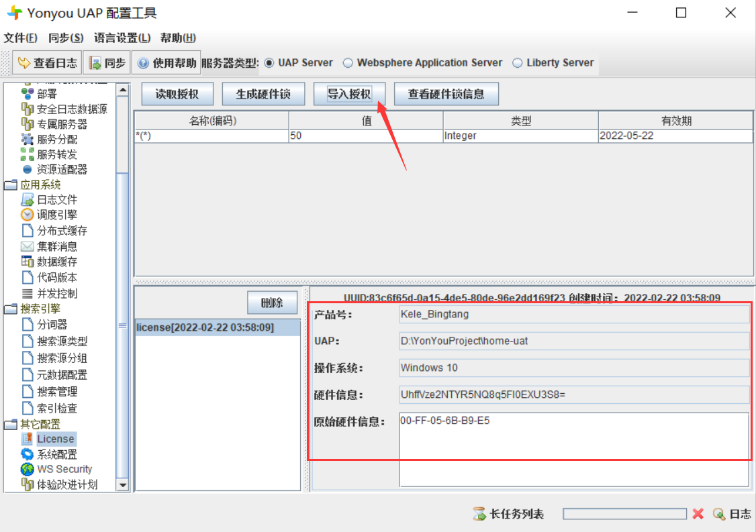Click 长任务列表 status bar icon
The image size is (756, 532).
[x=479, y=514]
